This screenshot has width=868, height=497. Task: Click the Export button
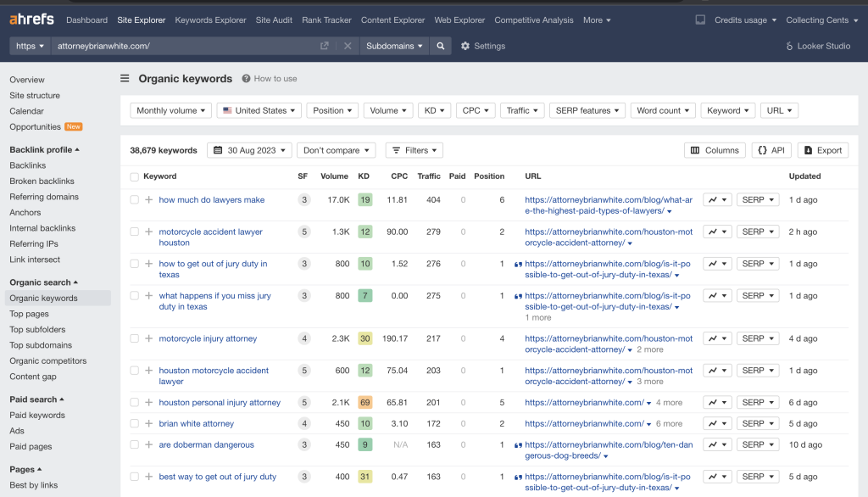pos(822,150)
